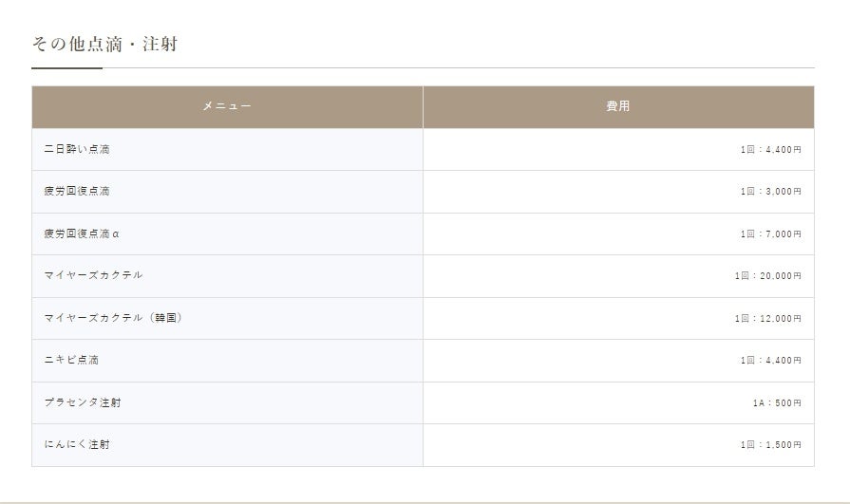Click the 1回：7,000円 price cell
Screen dimensions: 850x504
point(771,234)
